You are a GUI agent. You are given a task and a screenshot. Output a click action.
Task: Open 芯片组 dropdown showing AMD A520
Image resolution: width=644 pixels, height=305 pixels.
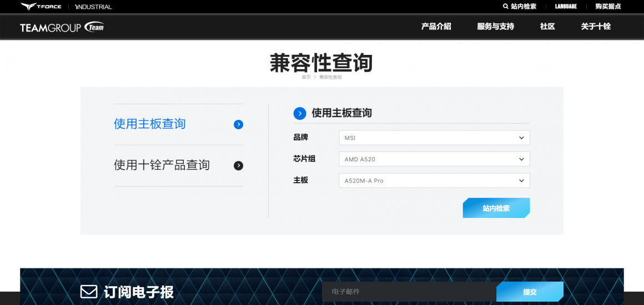pos(434,159)
